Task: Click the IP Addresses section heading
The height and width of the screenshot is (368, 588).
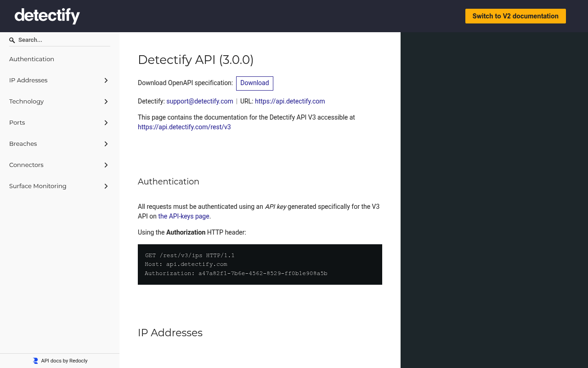Action: 170,333
